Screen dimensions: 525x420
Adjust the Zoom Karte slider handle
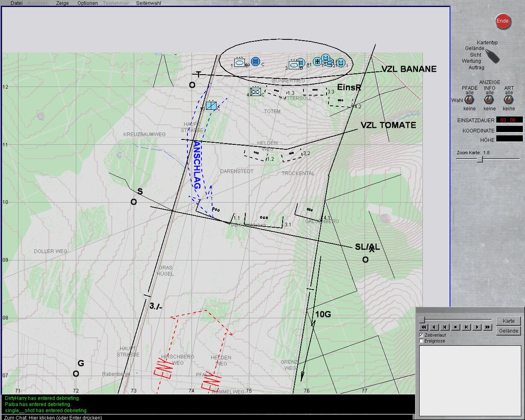click(479, 159)
